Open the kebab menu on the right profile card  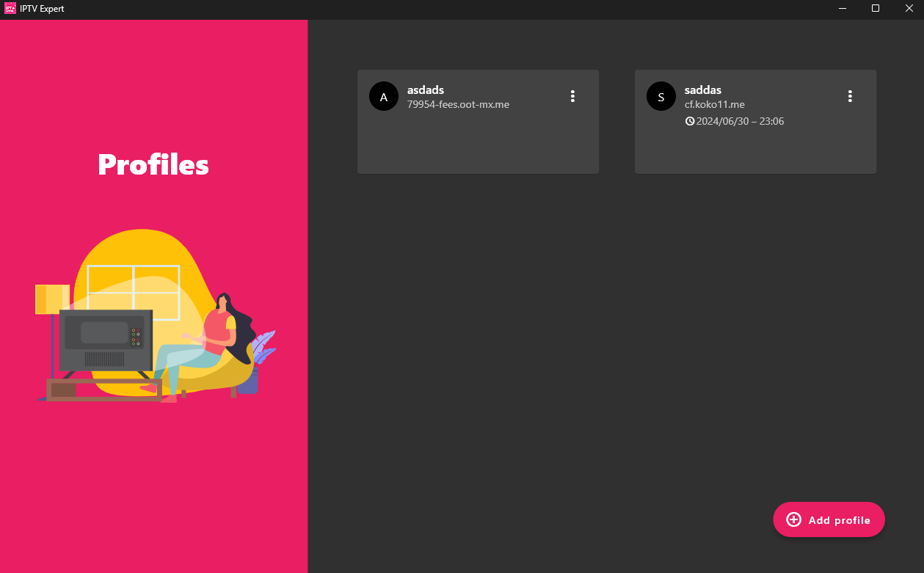tap(850, 96)
